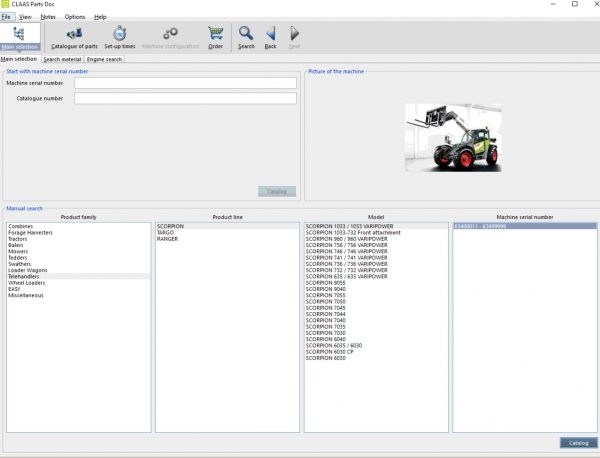Open the Notes menu

[48, 17]
